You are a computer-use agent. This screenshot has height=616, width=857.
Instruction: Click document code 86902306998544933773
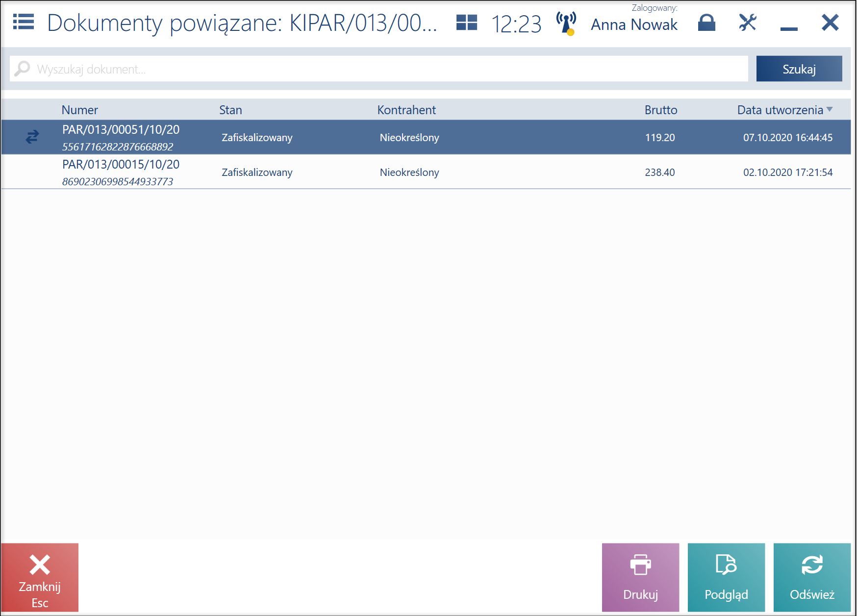[x=118, y=181]
